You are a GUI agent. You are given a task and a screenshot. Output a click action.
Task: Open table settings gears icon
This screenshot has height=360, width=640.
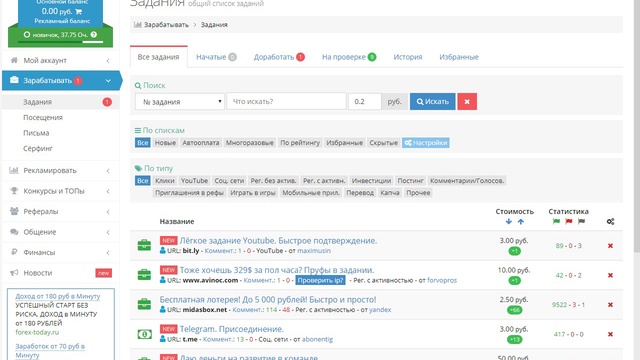(x=610, y=222)
